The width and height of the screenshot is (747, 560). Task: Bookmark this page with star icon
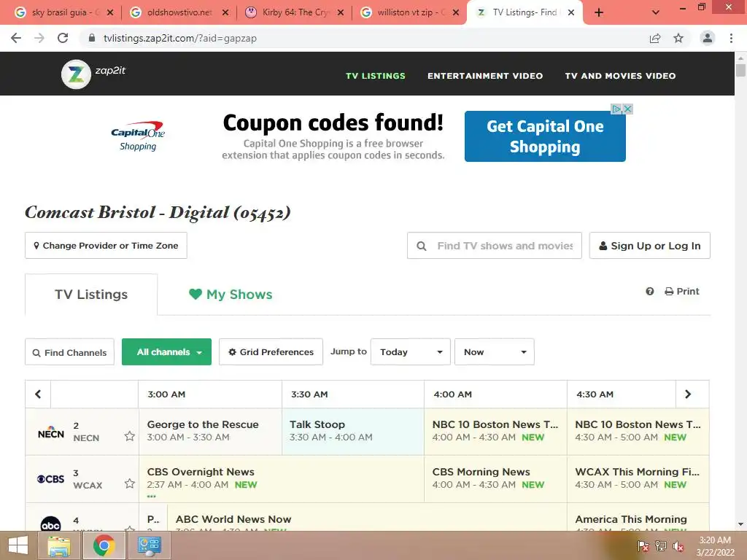tap(678, 38)
